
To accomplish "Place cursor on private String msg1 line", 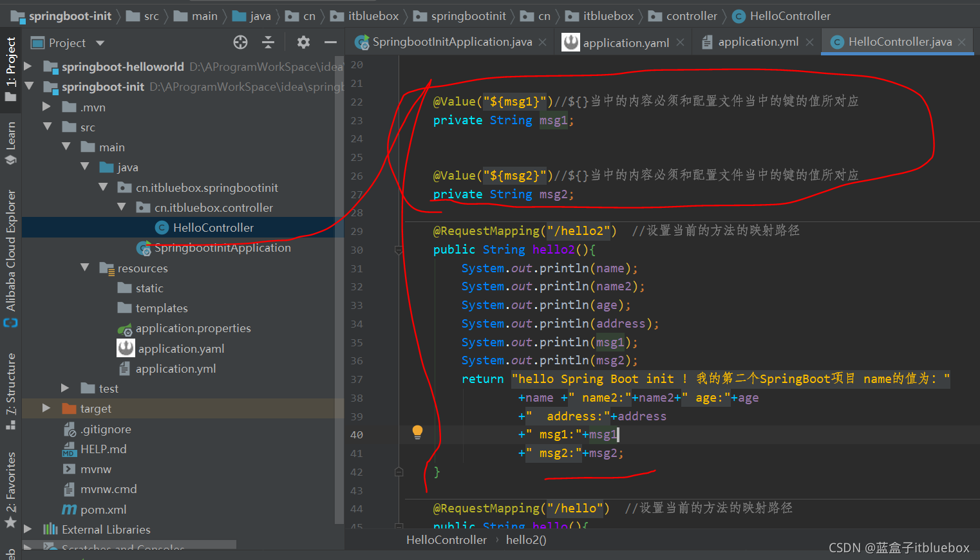I will (x=503, y=120).
